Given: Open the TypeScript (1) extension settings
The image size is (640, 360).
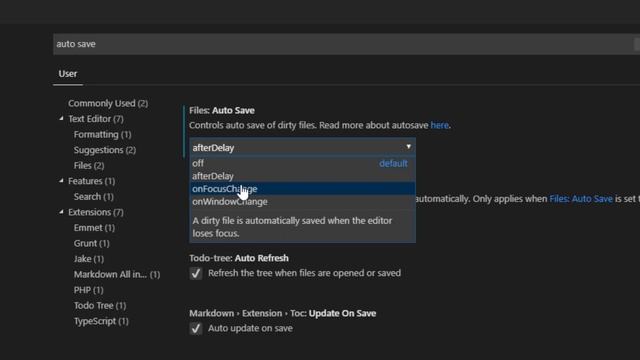Looking at the screenshot, I should [x=101, y=321].
